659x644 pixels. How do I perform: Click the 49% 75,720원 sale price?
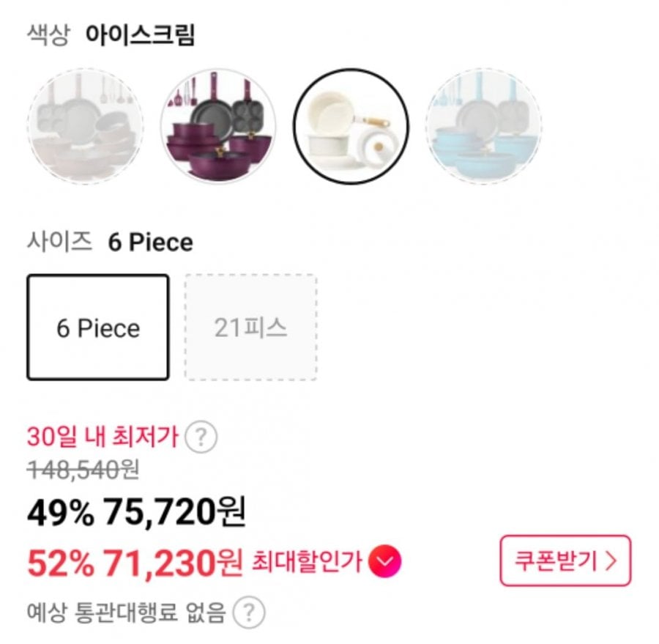[135, 514]
